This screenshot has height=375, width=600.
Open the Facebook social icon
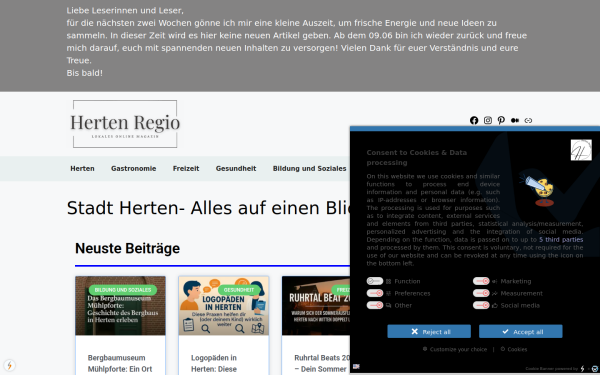474,121
